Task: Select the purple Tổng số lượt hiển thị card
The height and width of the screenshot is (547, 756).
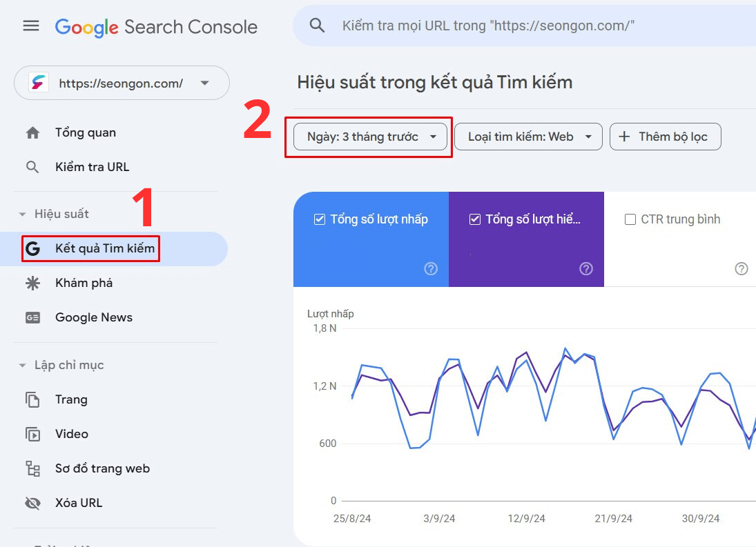Action: point(526,239)
